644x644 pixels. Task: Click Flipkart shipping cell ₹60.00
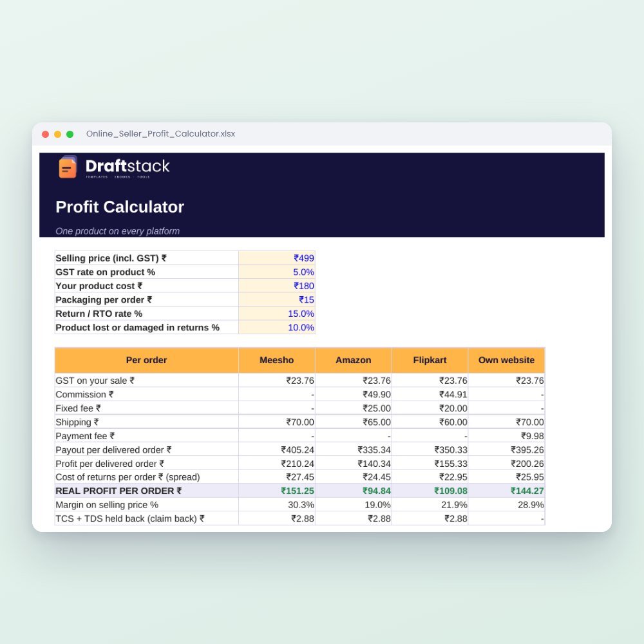click(x=430, y=422)
